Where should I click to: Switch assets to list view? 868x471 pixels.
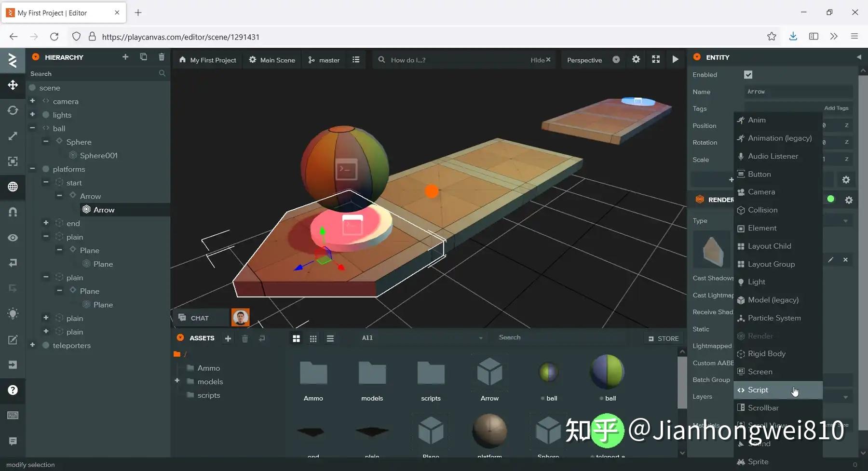click(330, 339)
